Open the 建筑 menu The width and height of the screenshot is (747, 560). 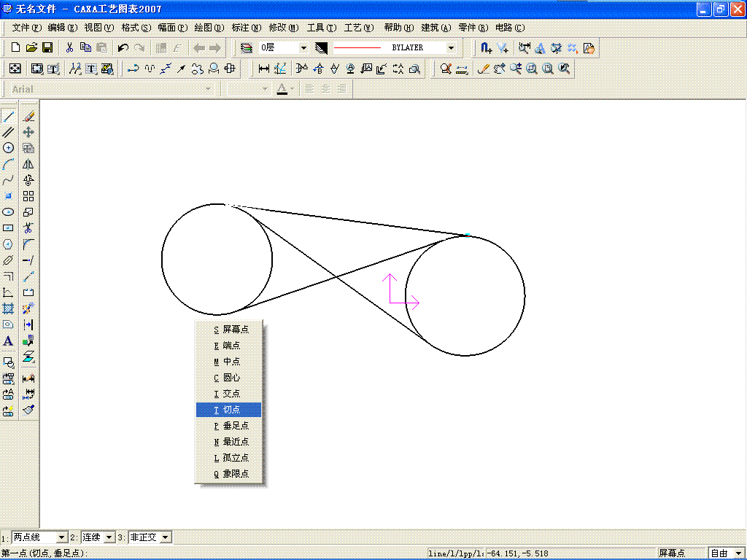pyautogui.click(x=436, y=28)
